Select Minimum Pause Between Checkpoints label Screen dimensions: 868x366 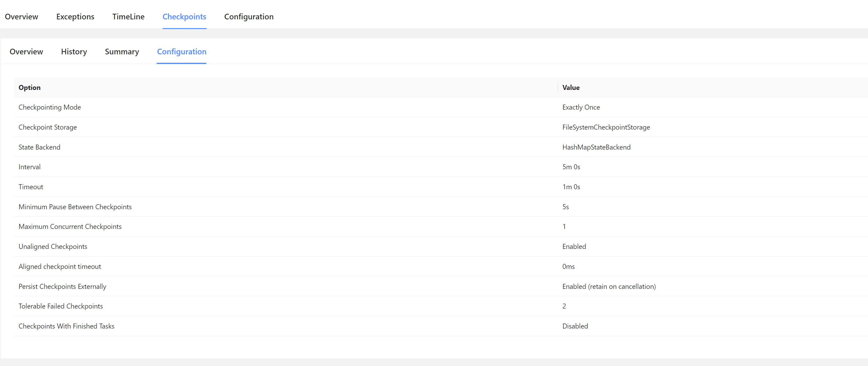(x=75, y=207)
